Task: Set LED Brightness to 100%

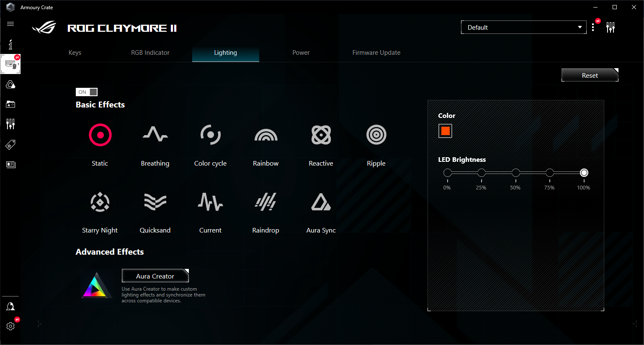Action: point(584,173)
